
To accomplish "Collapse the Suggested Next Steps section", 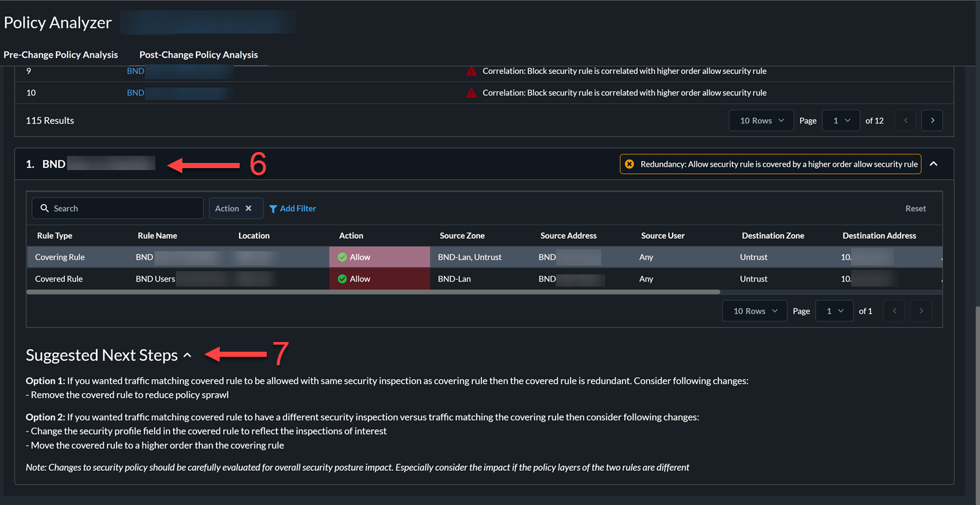I will point(187,355).
